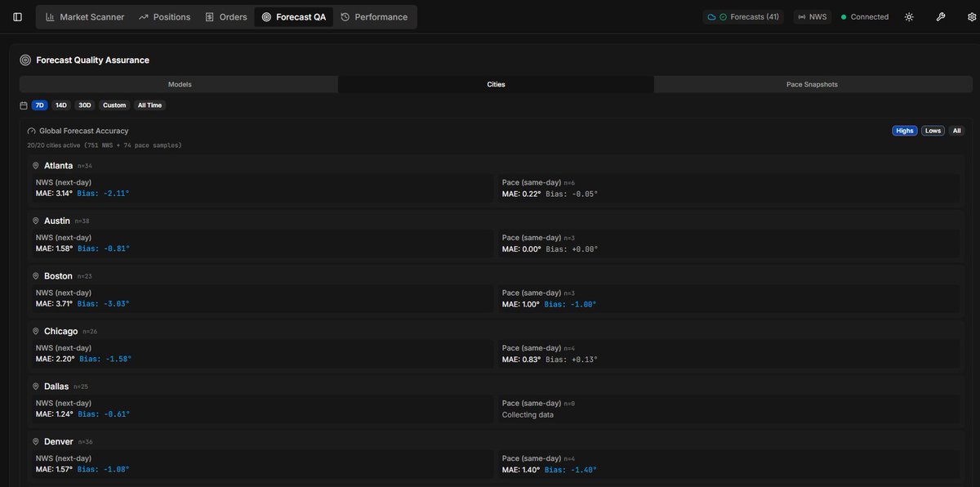
Task: Open the Orders tab
Action: coord(226,17)
